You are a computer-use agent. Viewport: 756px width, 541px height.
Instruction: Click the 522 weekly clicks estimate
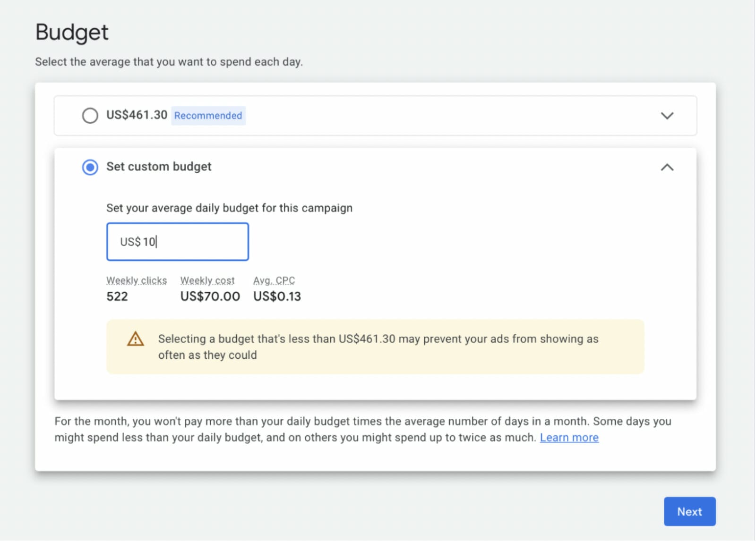117,296
